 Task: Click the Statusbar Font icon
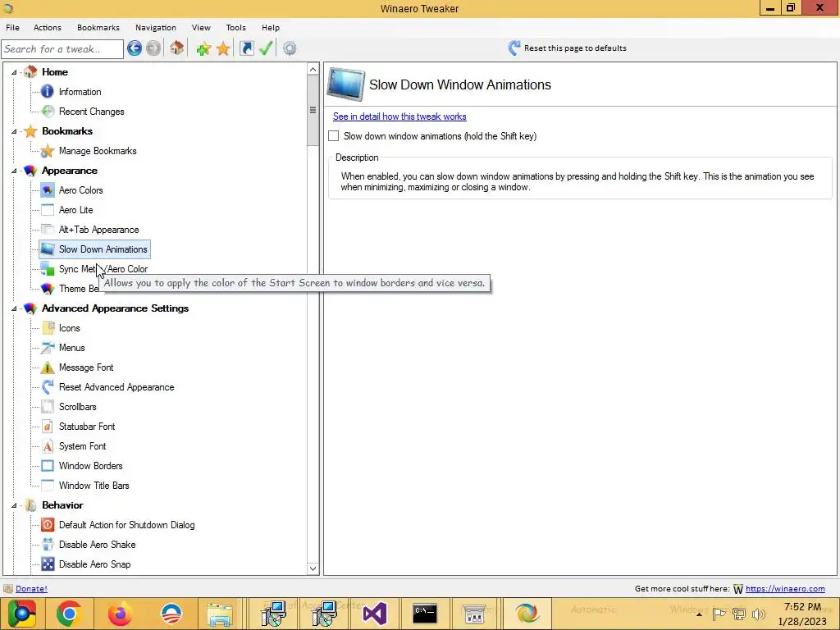tap(47, 427)
